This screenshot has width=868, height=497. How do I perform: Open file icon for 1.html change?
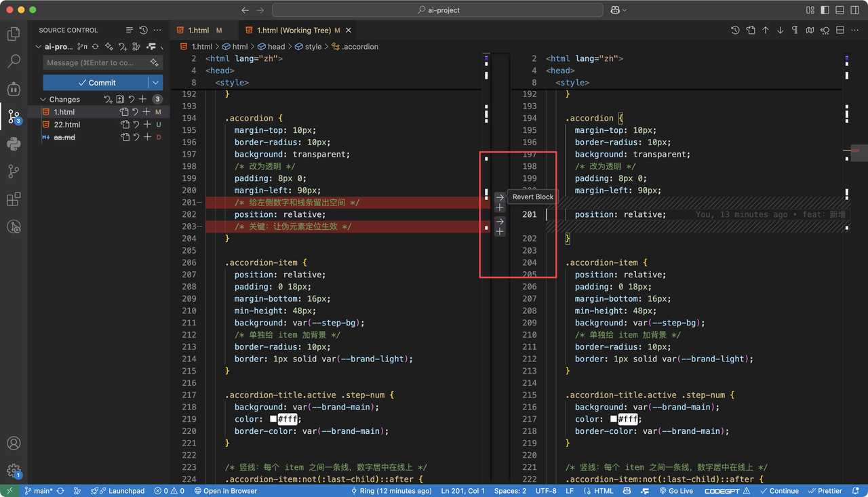124,112
